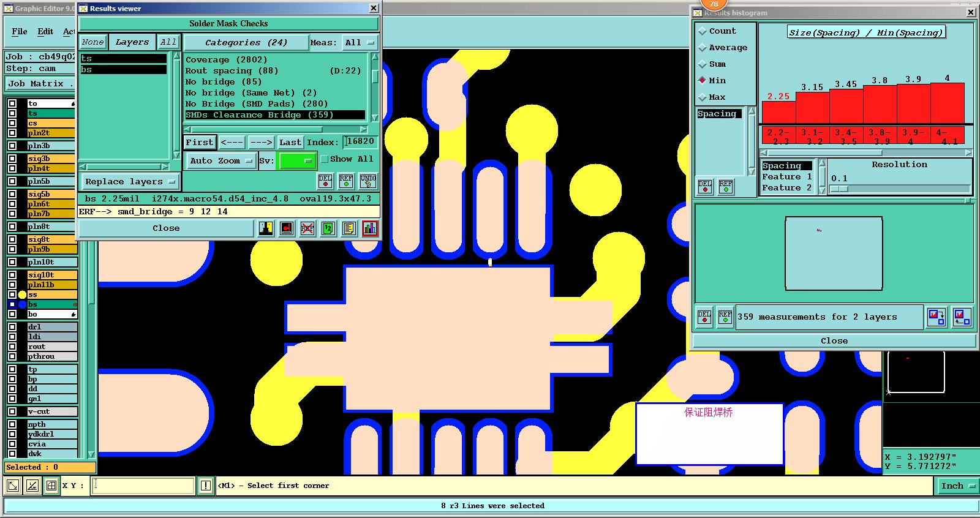Viewport: 980px width, 518px height.
Task: Click next ---> button
Action: pyautogui.click(x=262, y=143)
